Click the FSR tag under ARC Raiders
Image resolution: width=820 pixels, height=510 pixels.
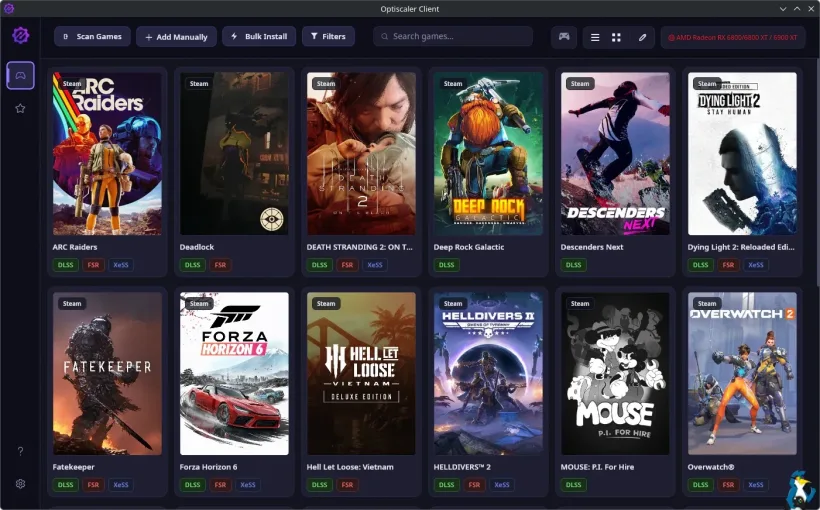93,265
